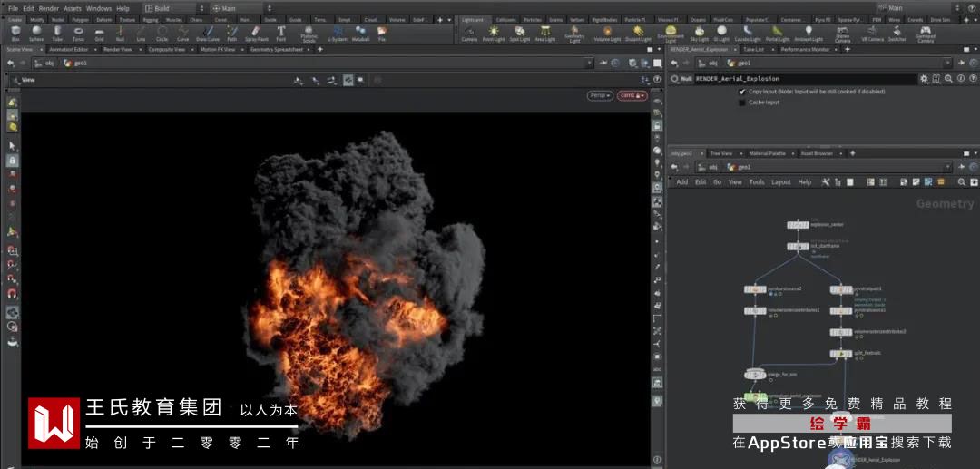980x469 pixels.
Task: Open the Layout menu in the network editor
Action: (780, 182)
